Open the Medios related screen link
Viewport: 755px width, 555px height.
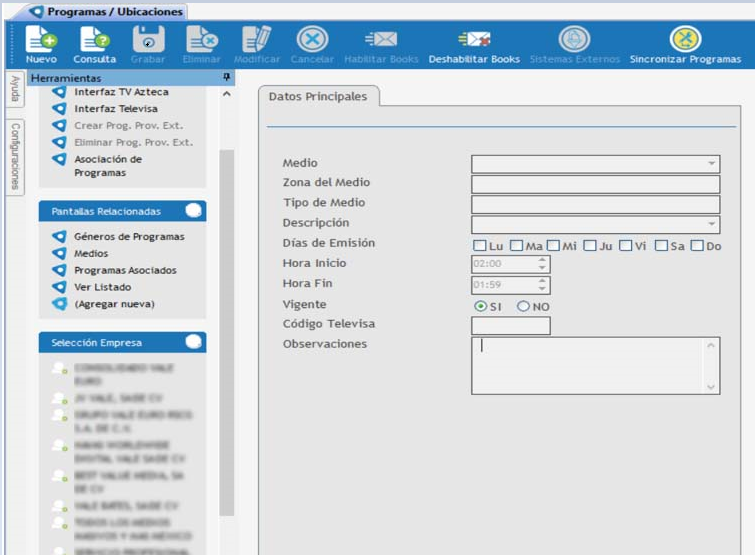(x=91, y=253)
